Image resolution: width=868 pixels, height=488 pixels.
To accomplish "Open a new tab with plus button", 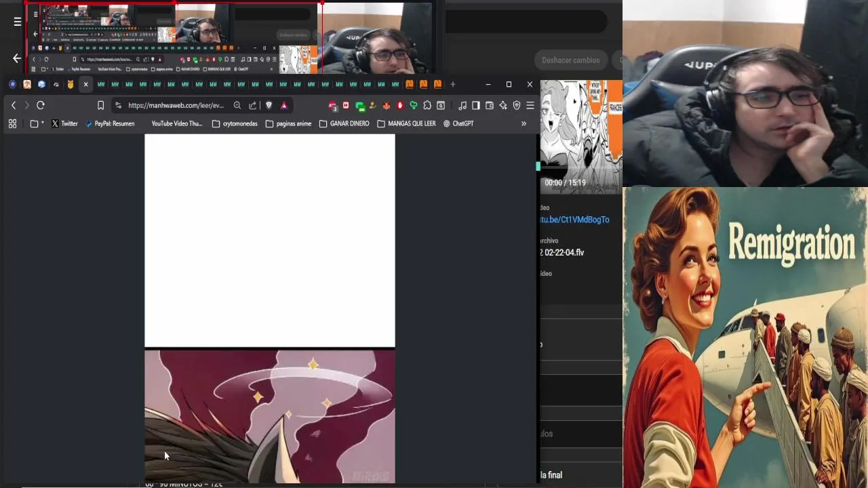I will (x=453, y=84).
